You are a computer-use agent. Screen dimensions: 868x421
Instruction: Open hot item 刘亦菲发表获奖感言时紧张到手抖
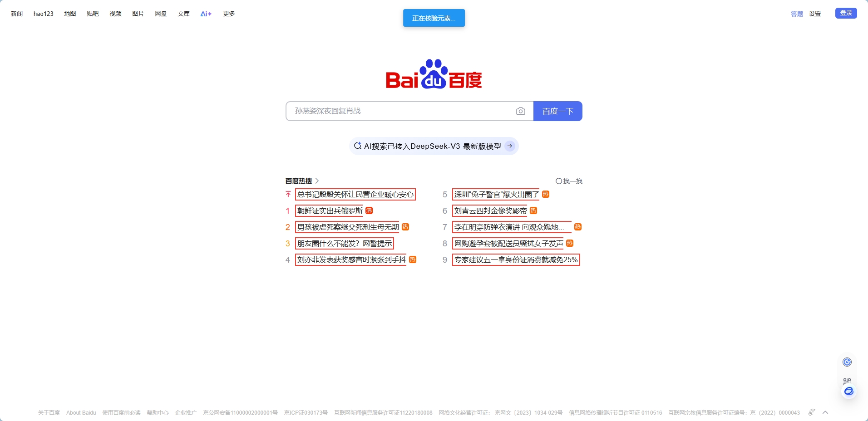(352, 259)
